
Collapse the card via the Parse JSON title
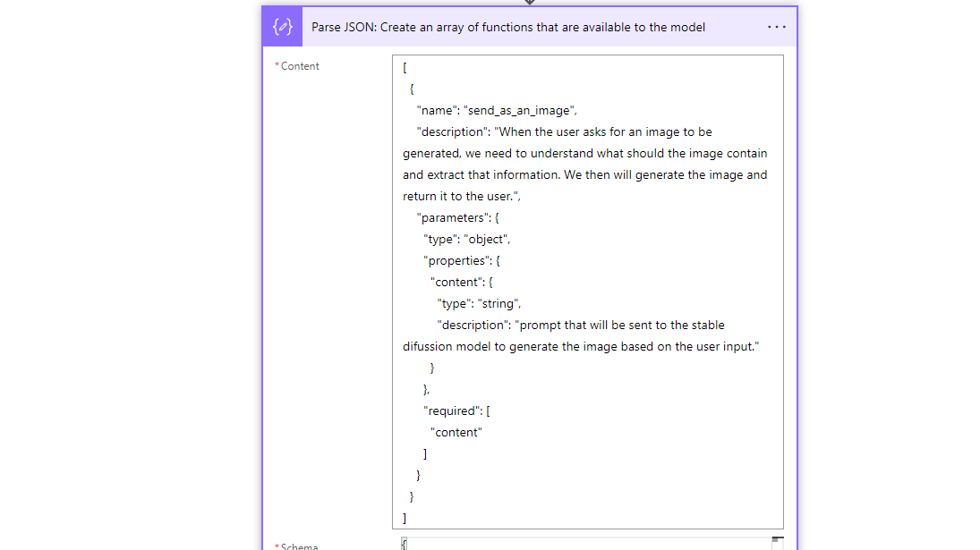[507, 27]
